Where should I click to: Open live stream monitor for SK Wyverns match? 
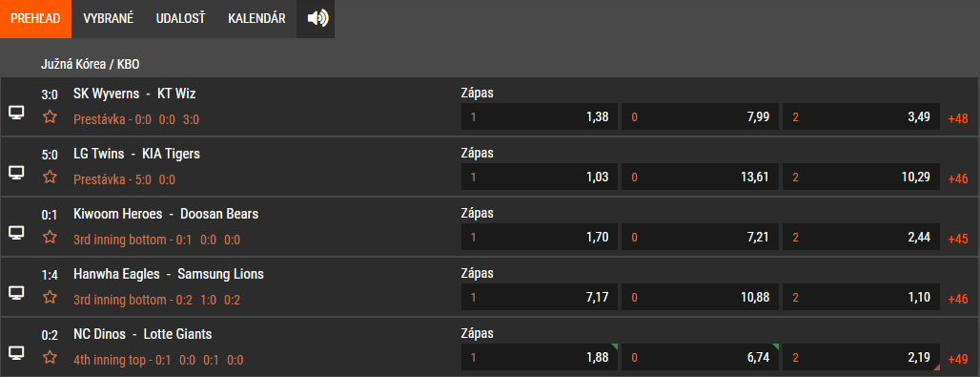tap(16, 114)
